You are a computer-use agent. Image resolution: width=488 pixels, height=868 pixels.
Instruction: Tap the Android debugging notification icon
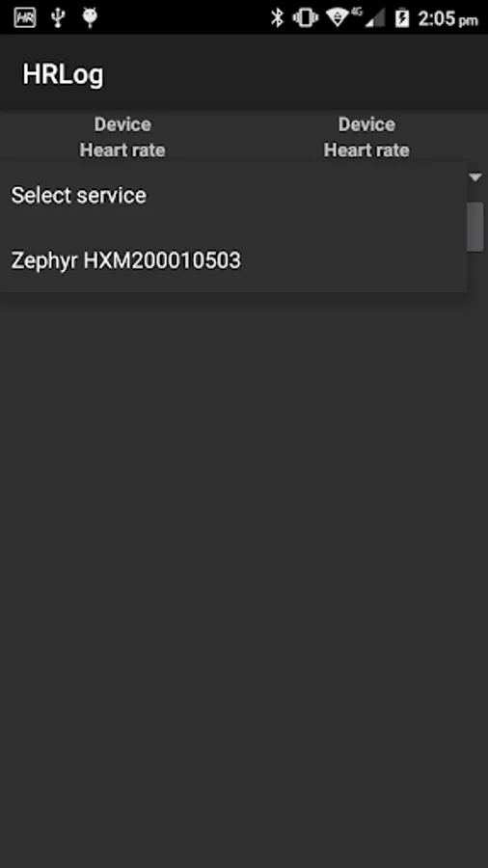pos(90,17)
